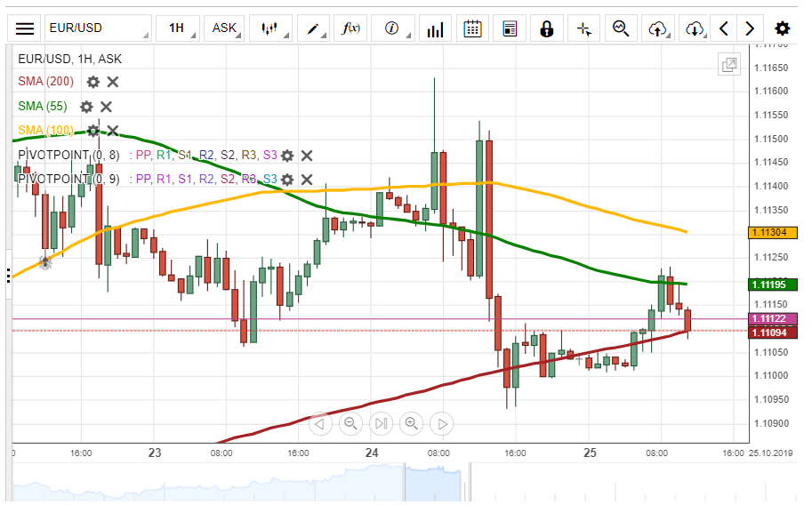This screenshot has width=812, height=505.
Task: Click the 1.11650 price axis label
Action: click(771, 68)
